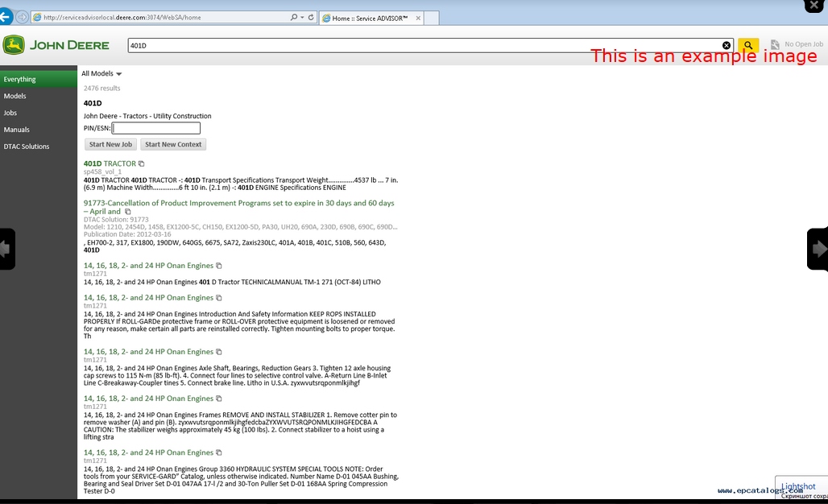Copy icon next to 401D TRACTOR result

click(x=142, y=163)
